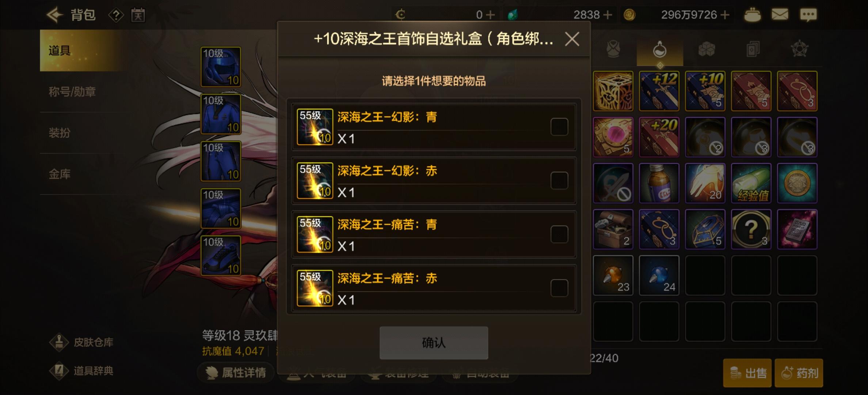Switch to the materials cubes tab
Screen dimensions: 868x395
[706, 50]
